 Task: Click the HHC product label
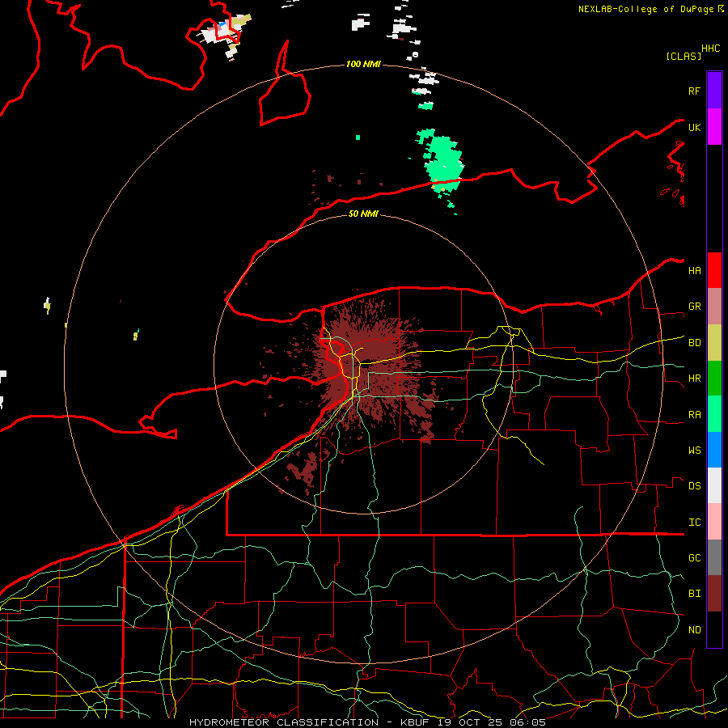pyautogui.click(x=710, y=49)
